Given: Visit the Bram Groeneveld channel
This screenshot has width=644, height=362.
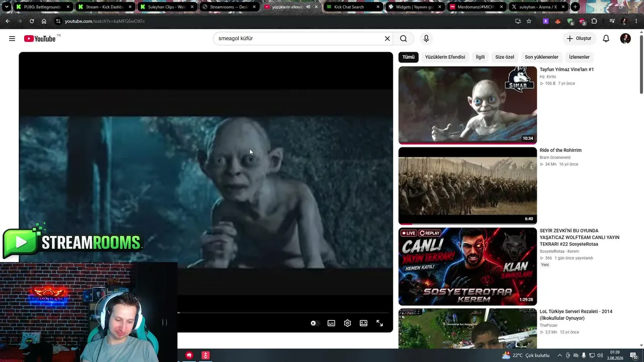Looking at the screenshot, I should point(555,158).
